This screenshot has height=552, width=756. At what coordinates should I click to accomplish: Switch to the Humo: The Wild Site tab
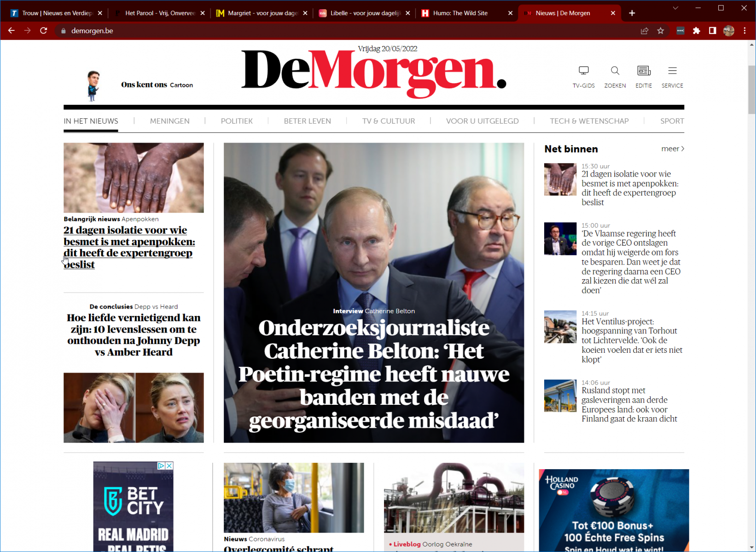(466, 13)
